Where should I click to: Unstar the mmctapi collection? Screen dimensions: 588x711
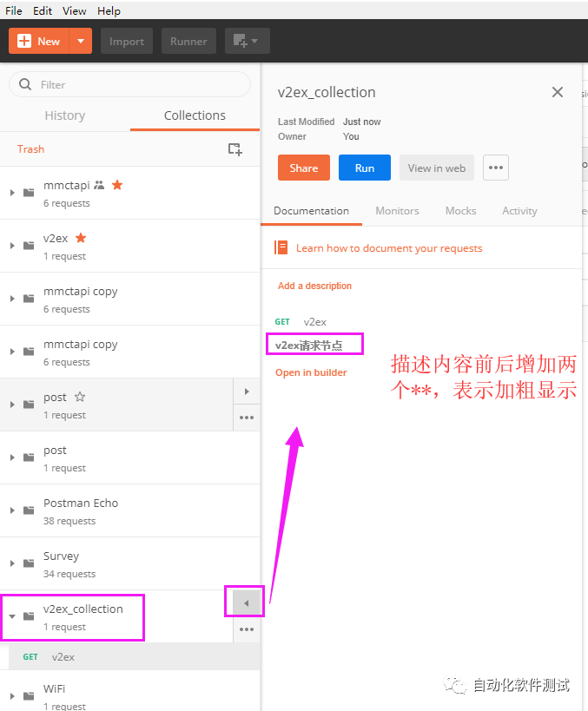117,185
